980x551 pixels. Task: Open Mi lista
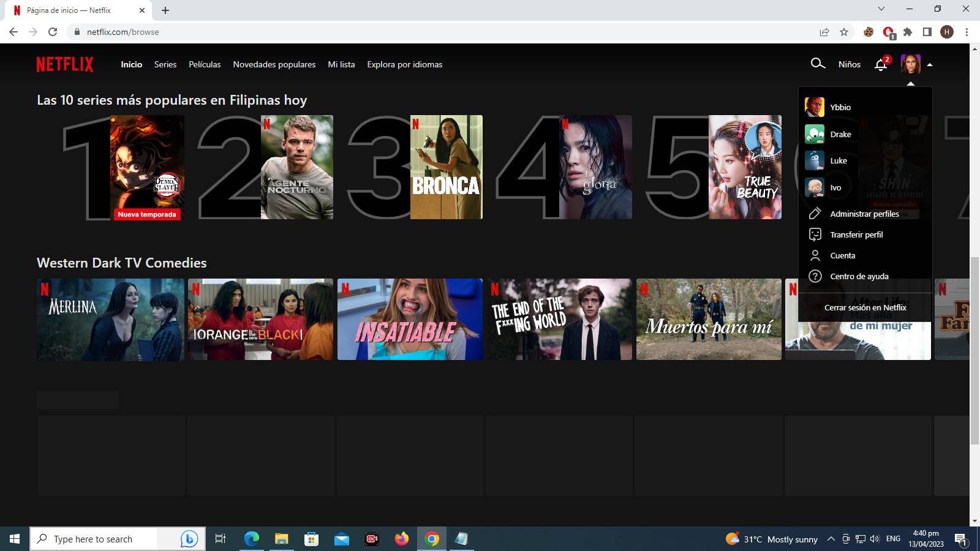point(341,64)
